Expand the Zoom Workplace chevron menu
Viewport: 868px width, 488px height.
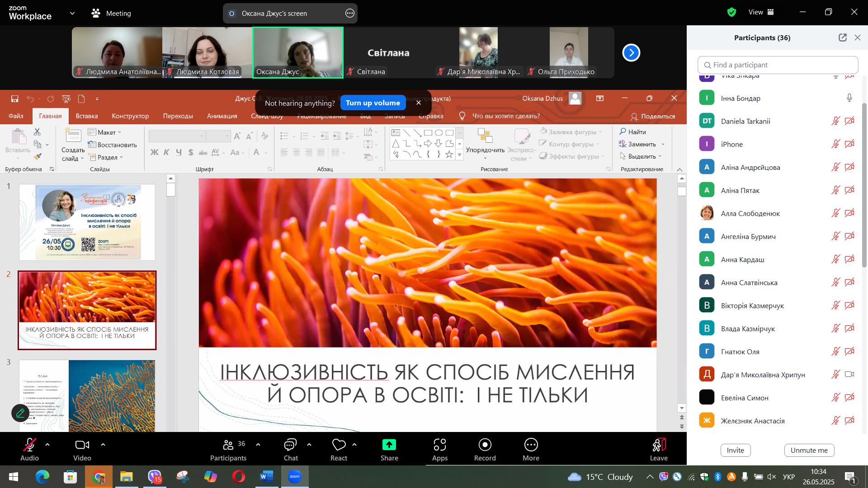[x=72, y=14]
